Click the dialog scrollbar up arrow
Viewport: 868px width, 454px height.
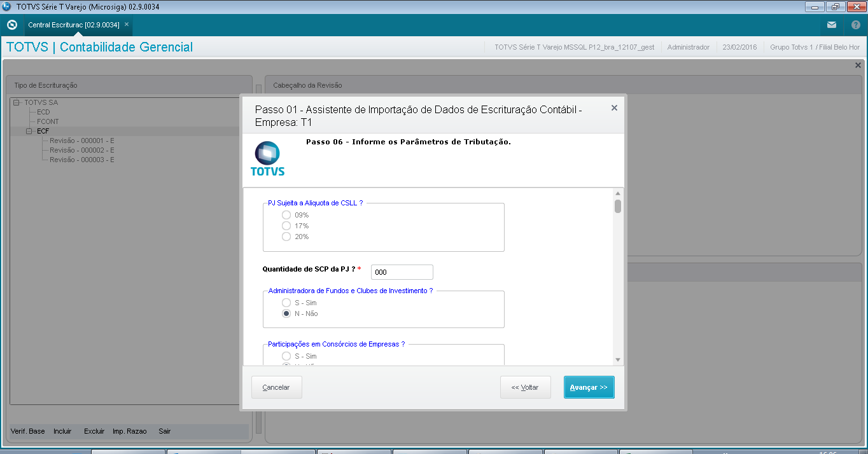tap(618, 194)
